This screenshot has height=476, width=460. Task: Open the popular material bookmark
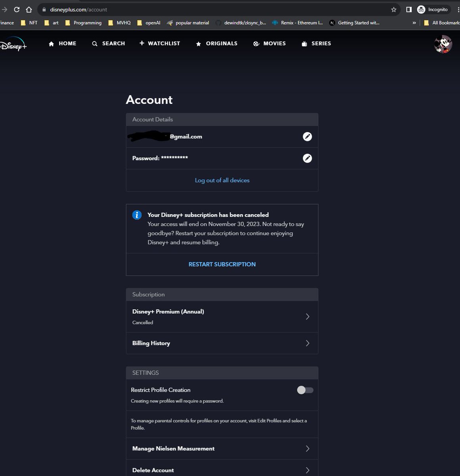(188, 23)
